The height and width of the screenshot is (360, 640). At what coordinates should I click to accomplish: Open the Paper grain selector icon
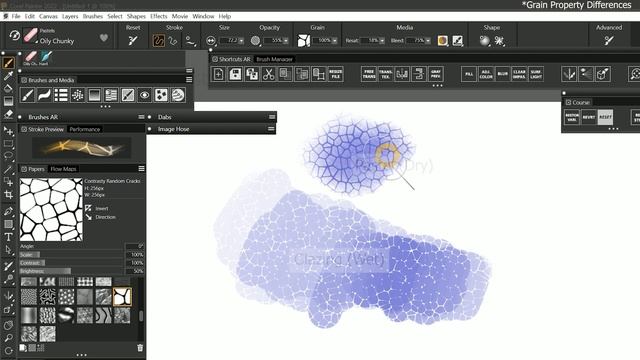point(304,40)
